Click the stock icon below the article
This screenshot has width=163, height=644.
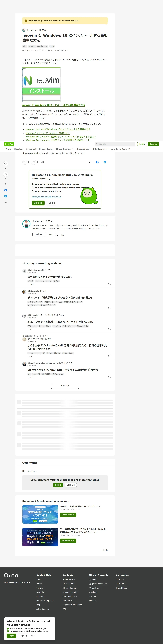34,162
